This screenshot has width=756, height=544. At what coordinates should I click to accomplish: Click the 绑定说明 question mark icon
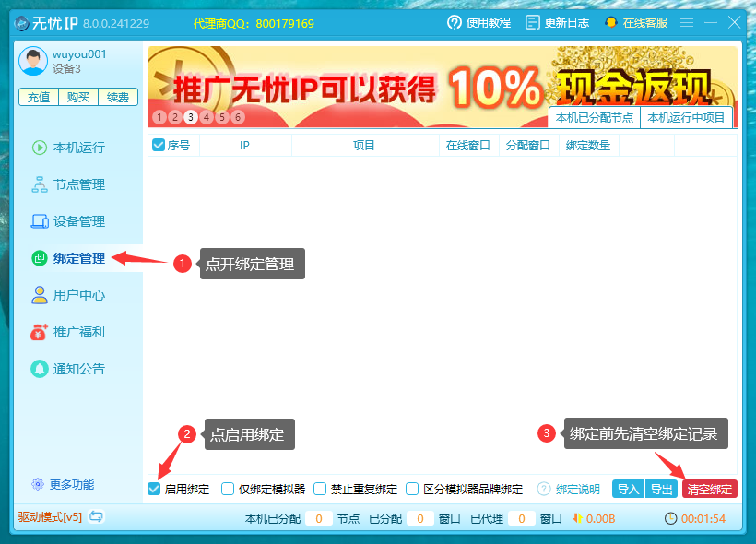[x=543, y=489]
